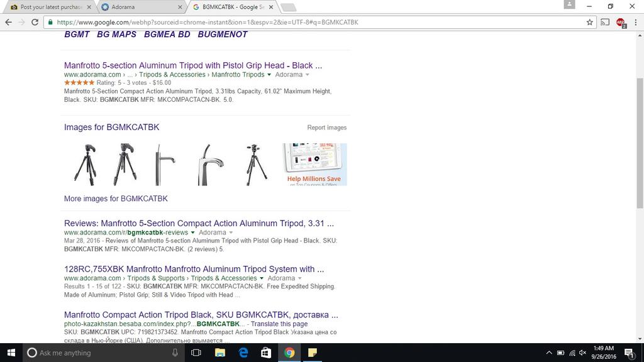The image size is (644, 362).
Task: Open Task View on the taskbar
Action: pyautogui.click(x=196, y=353)
